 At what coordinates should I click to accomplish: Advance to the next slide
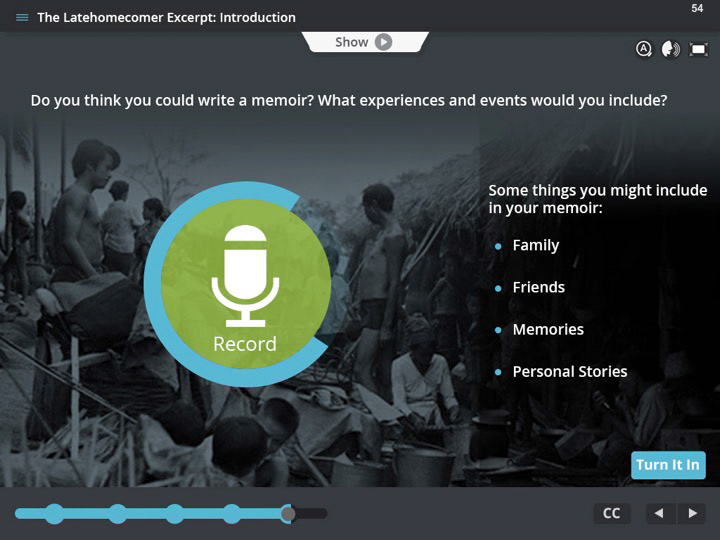click(692, 513)
